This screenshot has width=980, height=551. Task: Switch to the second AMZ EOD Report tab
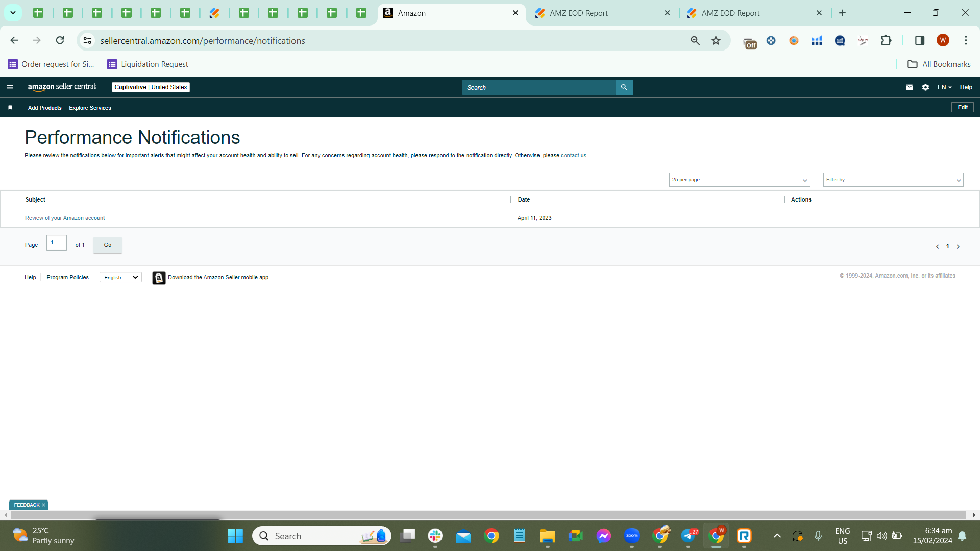coord(754,13)
